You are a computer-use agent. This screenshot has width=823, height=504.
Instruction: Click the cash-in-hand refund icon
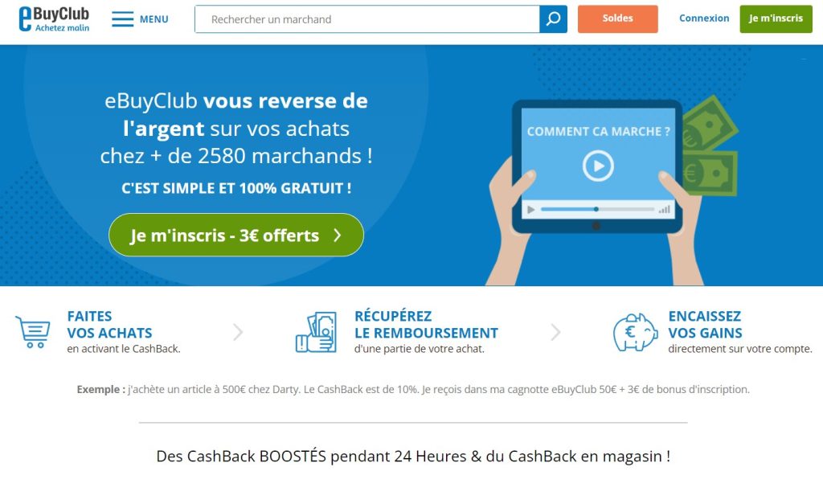coord(316,332)
